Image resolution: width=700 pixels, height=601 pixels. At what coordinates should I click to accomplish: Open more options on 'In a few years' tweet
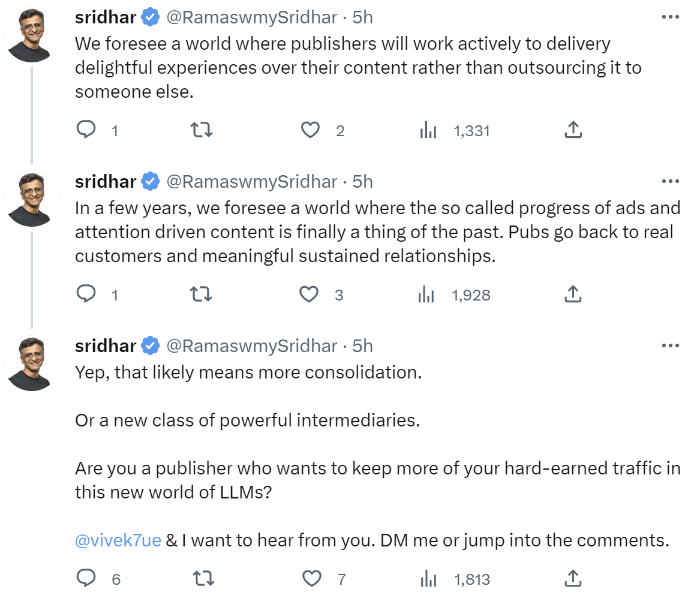(670, 181)
